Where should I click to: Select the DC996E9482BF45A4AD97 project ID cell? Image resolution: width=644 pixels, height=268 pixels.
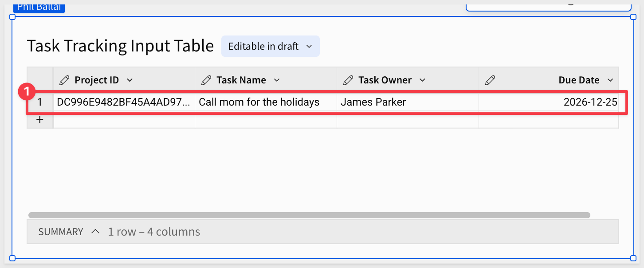(124, 102)
